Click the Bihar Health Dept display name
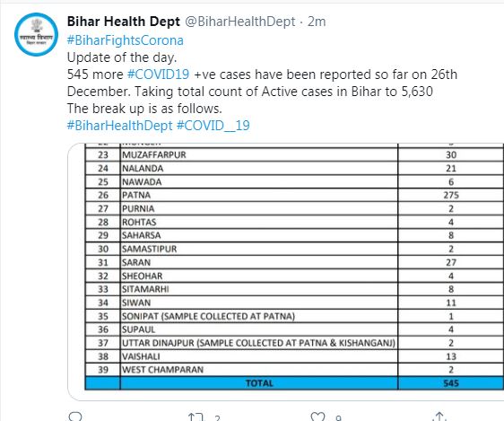This screenshot has width=504, height=421. [x=124, y=22]
